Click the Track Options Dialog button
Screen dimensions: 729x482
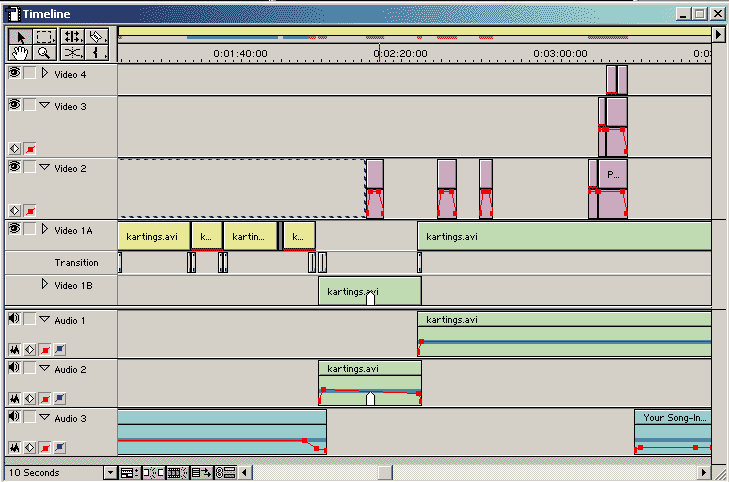128,472
